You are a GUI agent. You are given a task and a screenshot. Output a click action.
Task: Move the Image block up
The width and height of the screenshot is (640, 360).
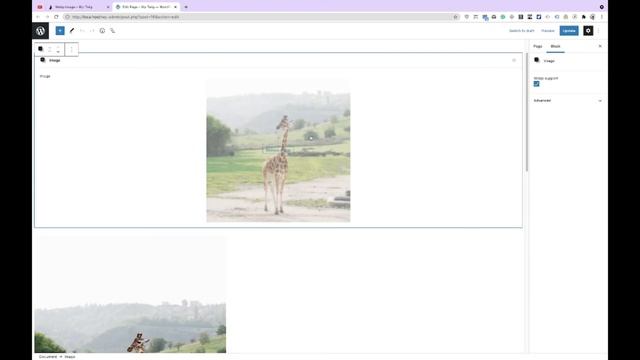tap(58, 47)
